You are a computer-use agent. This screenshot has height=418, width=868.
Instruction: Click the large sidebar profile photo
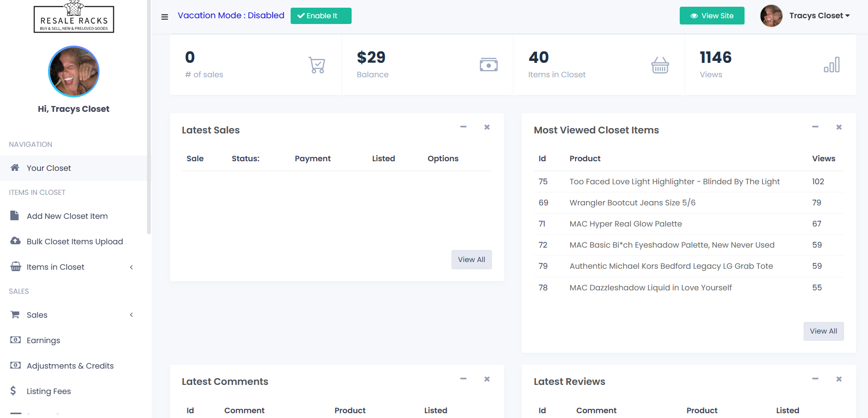[x=73, y=72]
